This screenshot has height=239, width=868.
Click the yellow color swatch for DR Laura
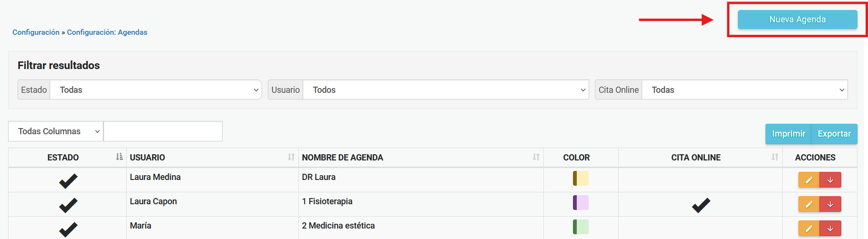point(581,179)
